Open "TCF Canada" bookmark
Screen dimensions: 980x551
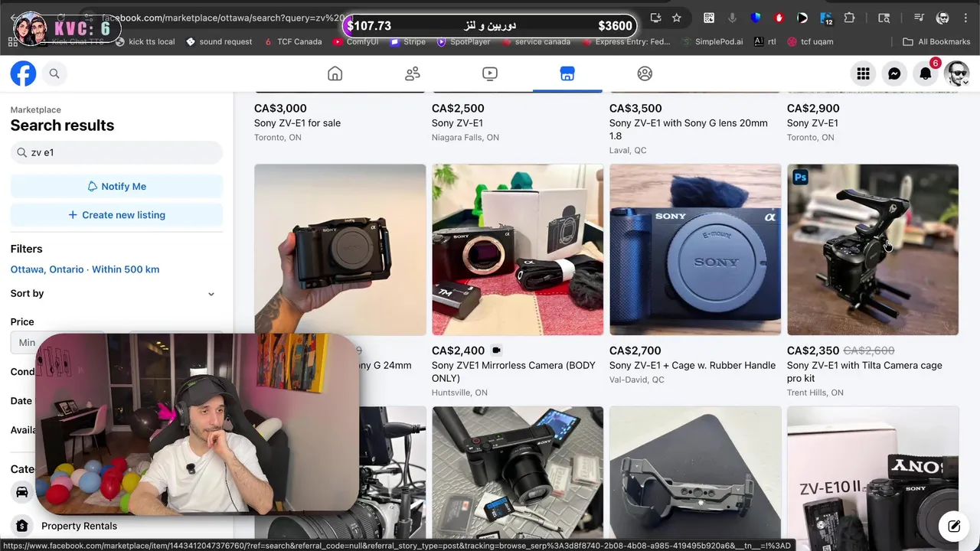pos(292,41)
